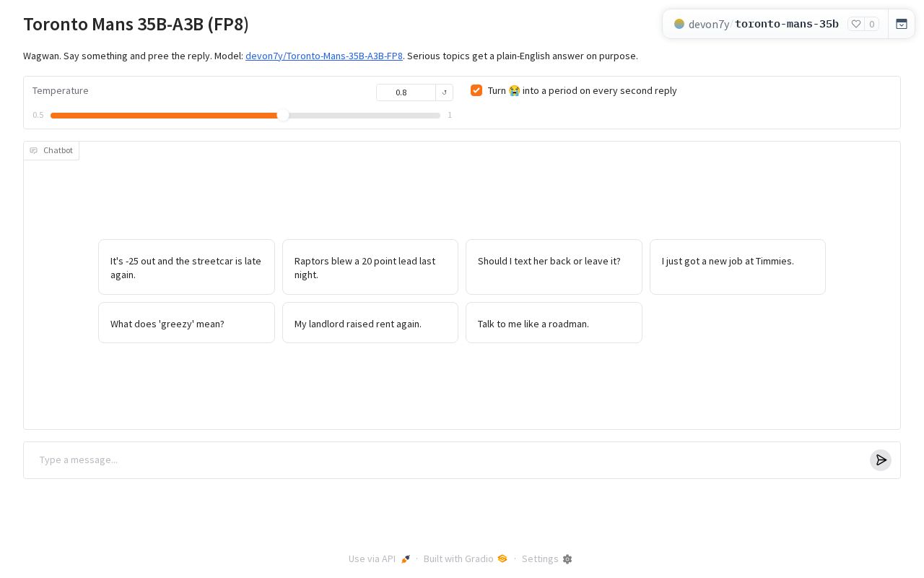924x578 pixels.
Task: Open the Use via API link
Action: tap(379, 559)
